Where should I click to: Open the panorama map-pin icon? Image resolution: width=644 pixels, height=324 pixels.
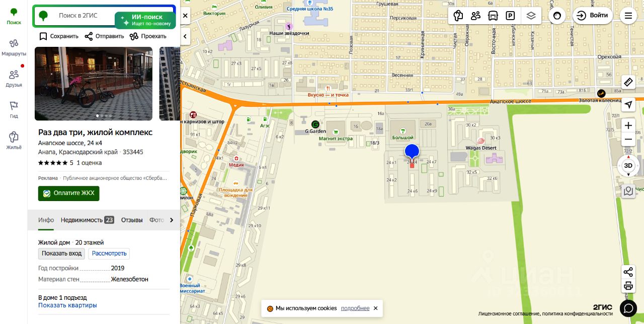pyautogui.click(x=628, y=191)
